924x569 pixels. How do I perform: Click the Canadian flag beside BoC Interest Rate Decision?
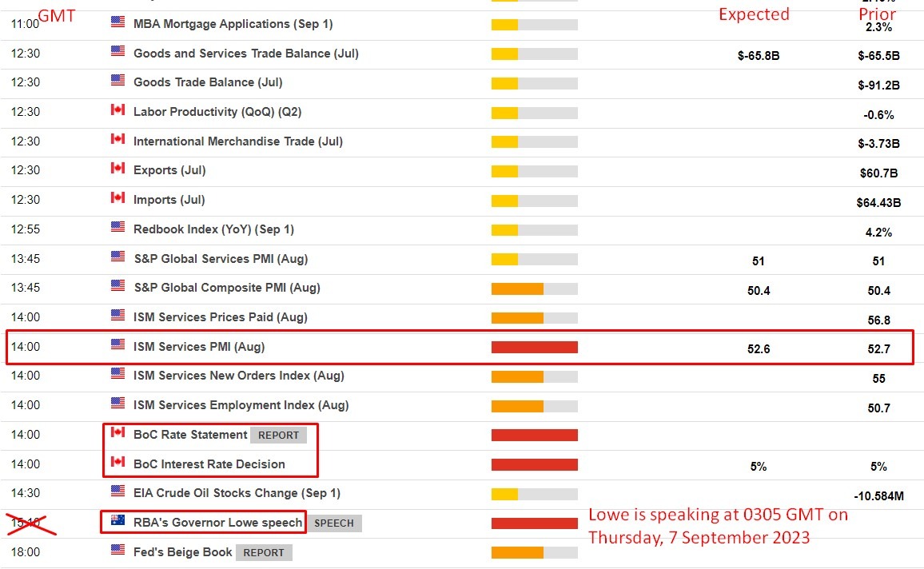tap(119, 464)
